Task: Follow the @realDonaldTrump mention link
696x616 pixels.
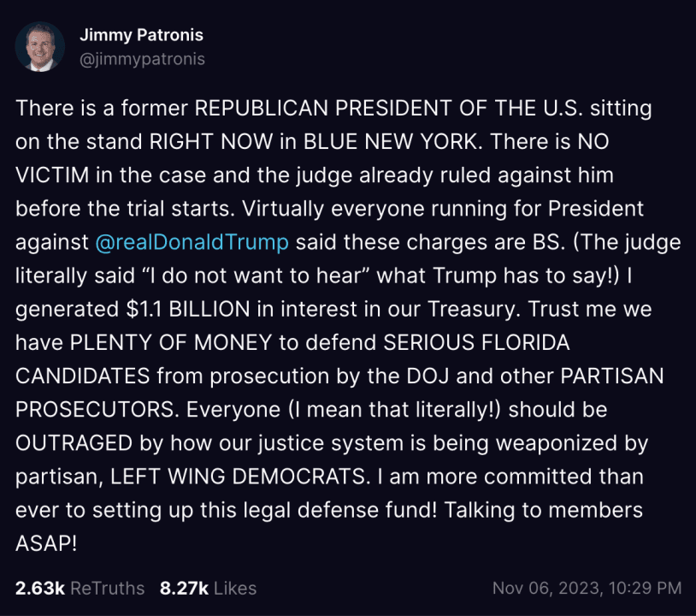Action: click(192, 242)
